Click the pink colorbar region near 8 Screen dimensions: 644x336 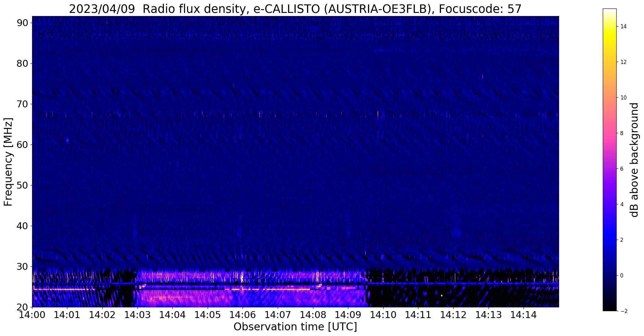[x=609, y=133]
